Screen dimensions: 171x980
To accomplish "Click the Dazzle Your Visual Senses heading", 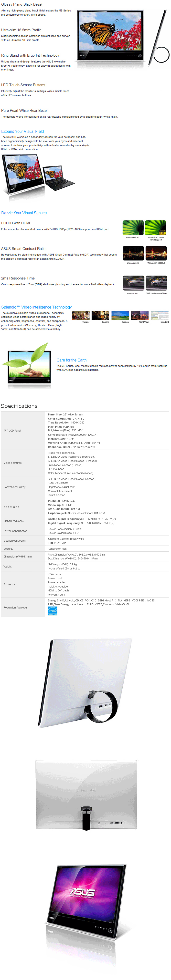I will pos(24,213).
